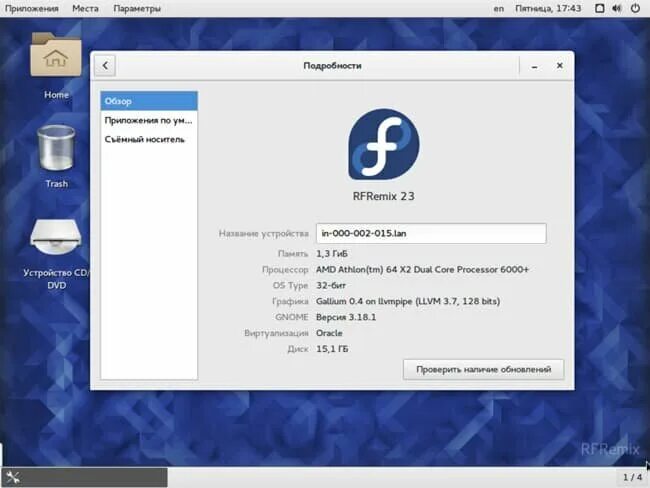This screenshot has width=650, height=488.
Task: Click the Fedora logo in overview
Action: pyautogui.click(x=383, y=144)
